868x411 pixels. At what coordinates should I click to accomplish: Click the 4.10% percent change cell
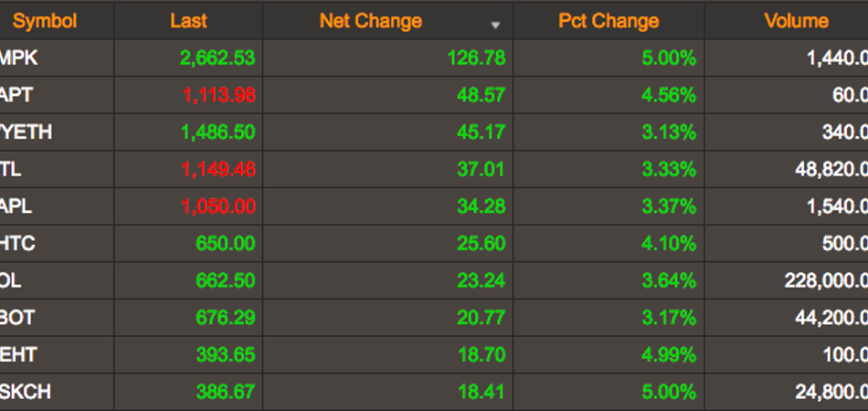(x=668, y=244)
